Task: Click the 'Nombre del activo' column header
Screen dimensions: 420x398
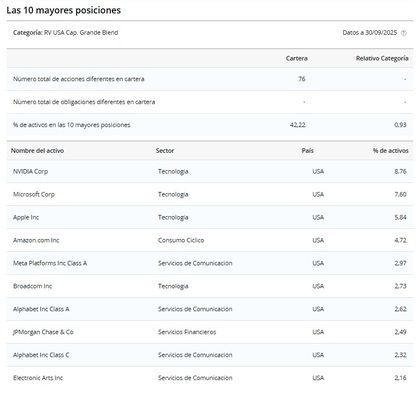Action: [x=37, y=151]
